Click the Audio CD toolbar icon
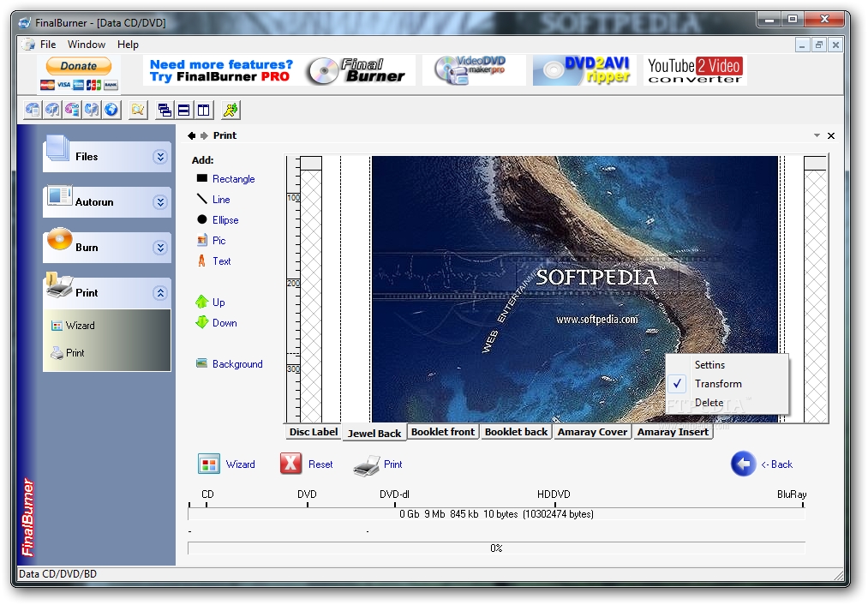Screen dimensions: 868x605 (x=52, y=110)
